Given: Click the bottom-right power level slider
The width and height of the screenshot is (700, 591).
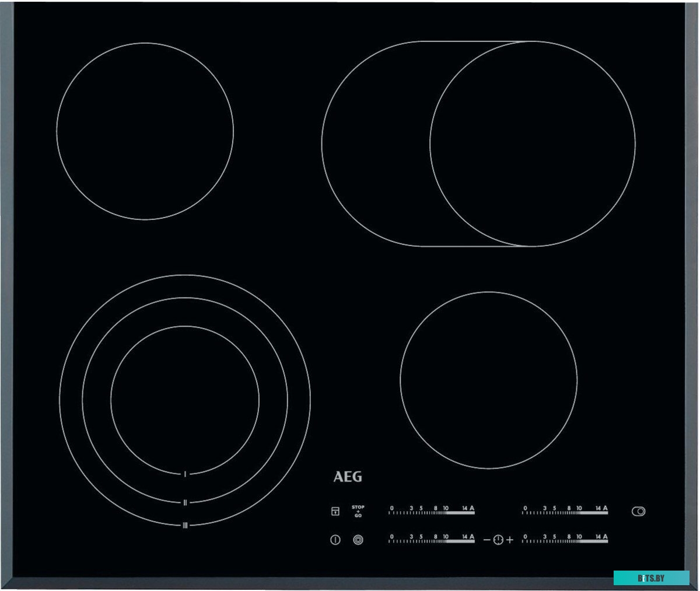Looking at the screenshot, I should 565,540.
